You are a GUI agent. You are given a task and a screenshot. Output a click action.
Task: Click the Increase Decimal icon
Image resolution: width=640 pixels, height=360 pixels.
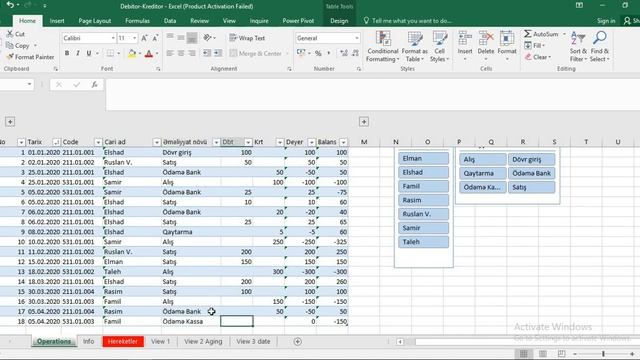coord(344,53)
